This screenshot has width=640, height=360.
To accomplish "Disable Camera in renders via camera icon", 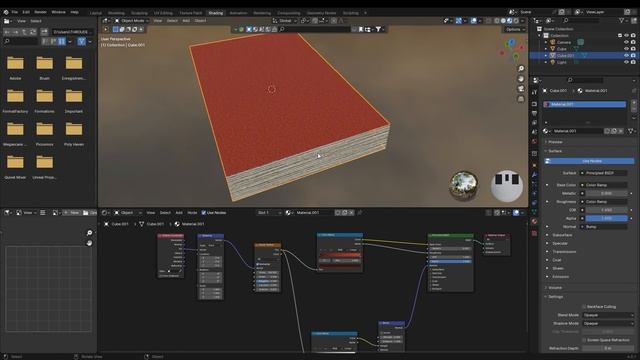I will click(x=633, y=42).
